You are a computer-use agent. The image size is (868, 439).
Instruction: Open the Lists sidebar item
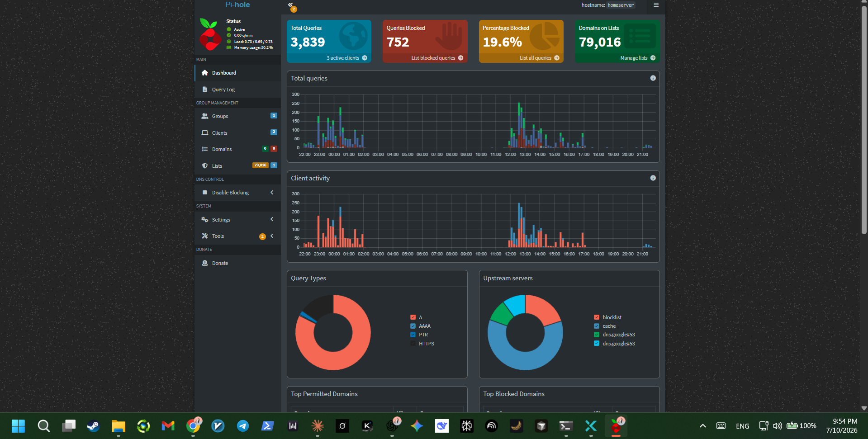(238, 166)
